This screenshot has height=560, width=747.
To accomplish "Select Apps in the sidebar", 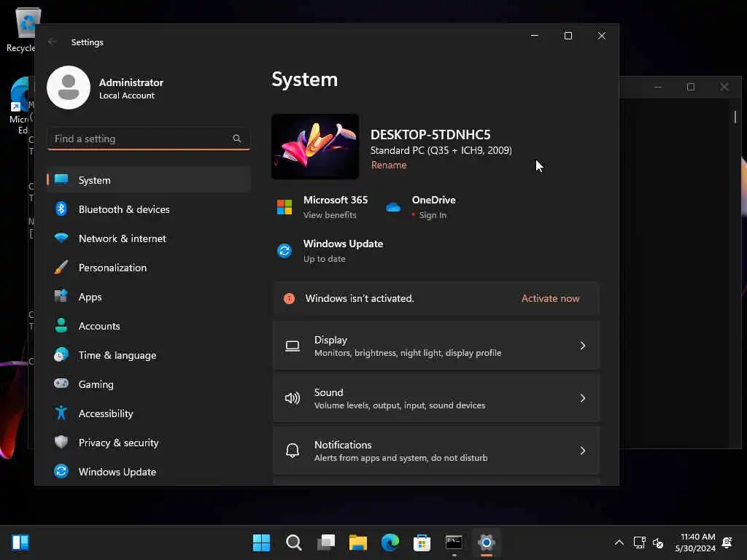I will pyautogui.click(x=149, y=297).
